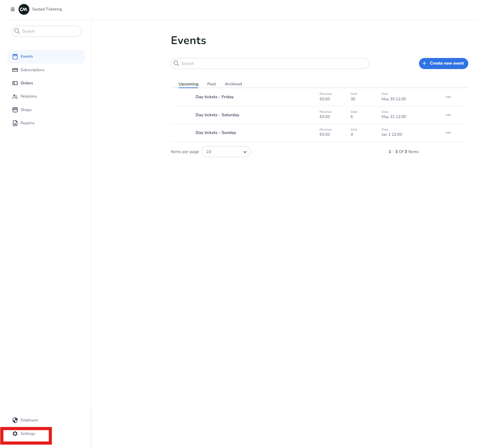The height and width of the screenshot is (448, 479).
Task: Open Shops via its storefront icon
Action: [x=15, y=110]
